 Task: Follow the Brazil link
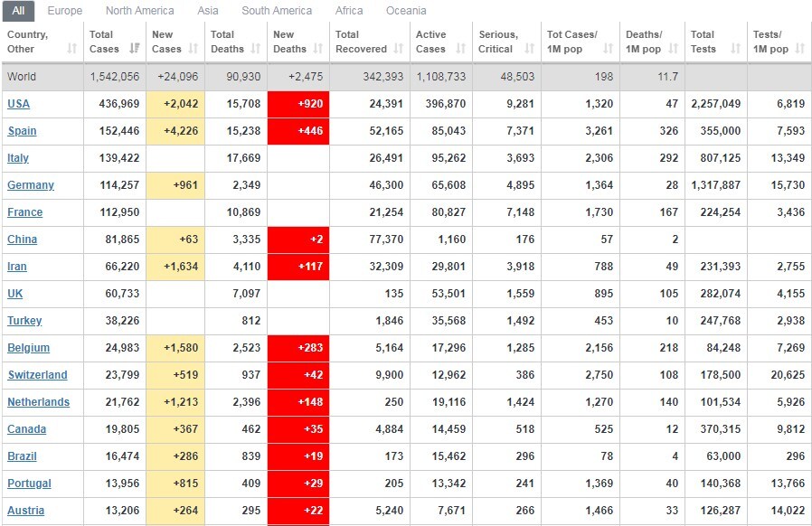pos(22,456)
